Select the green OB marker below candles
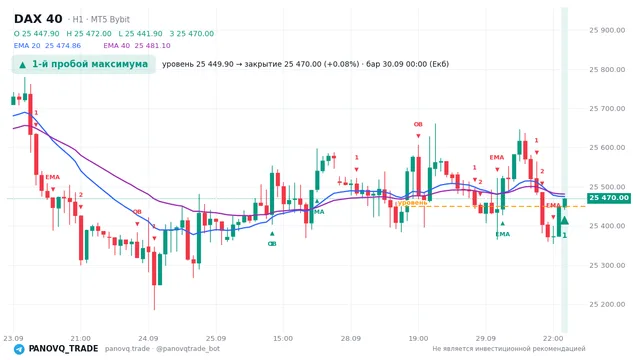640x360 pixels. click(272, 244)
